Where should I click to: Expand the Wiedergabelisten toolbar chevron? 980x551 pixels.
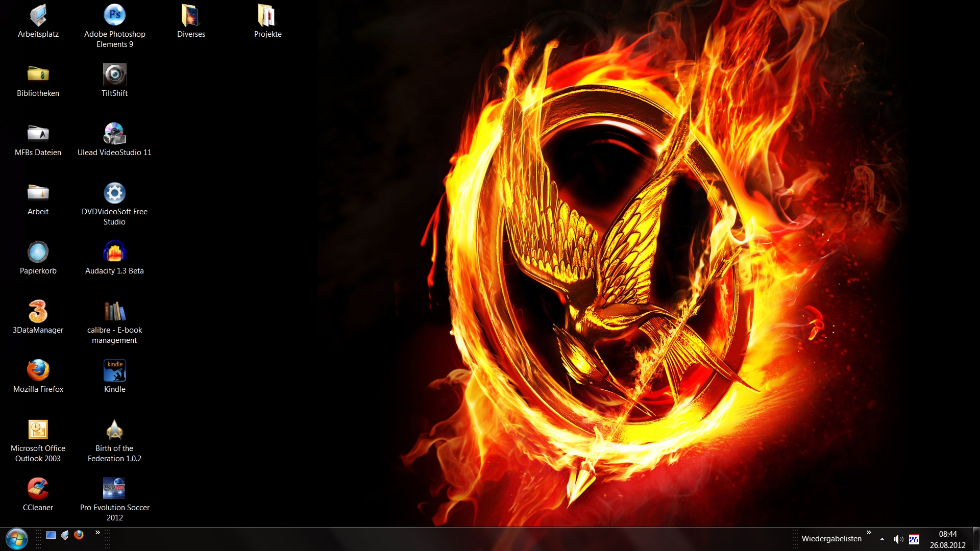coord(869,533)
